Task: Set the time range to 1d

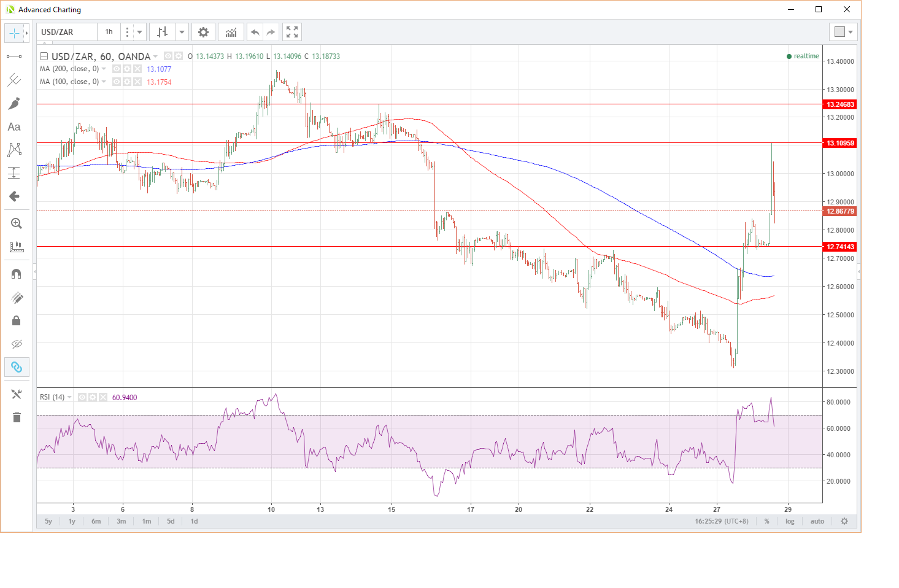Action: (x=194, y=521)
